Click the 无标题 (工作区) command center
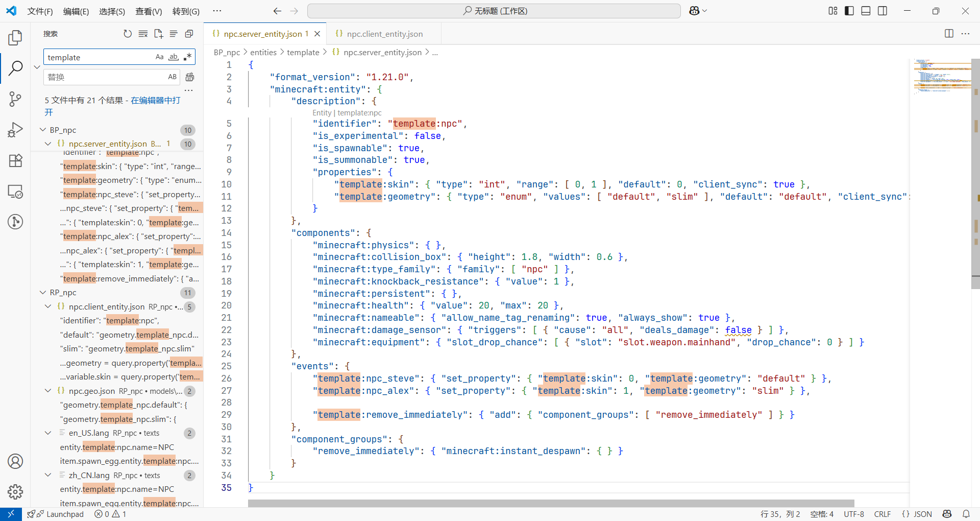Screen dimensions: 980x521 pyautogui.click(x=494, y=11)
